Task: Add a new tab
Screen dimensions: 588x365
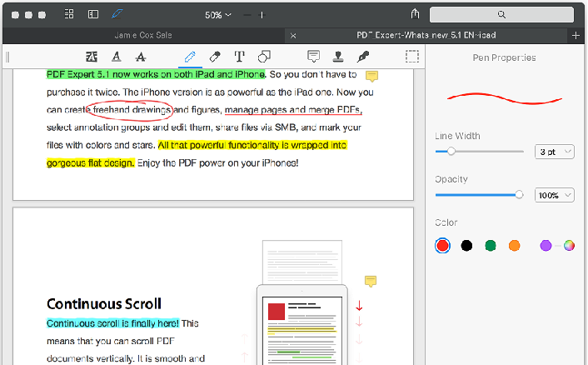Action: [576, 36]
